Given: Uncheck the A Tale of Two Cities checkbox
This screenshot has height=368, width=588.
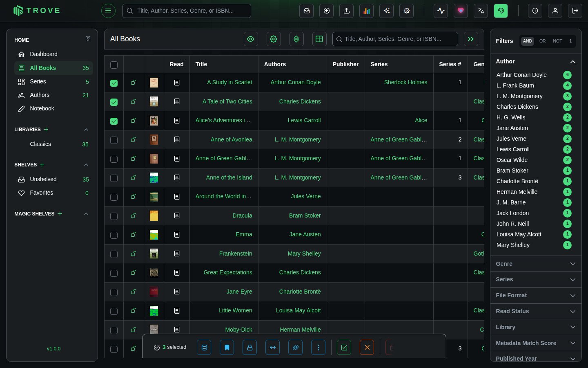Looking at the screenshot, I should point(114,102).
